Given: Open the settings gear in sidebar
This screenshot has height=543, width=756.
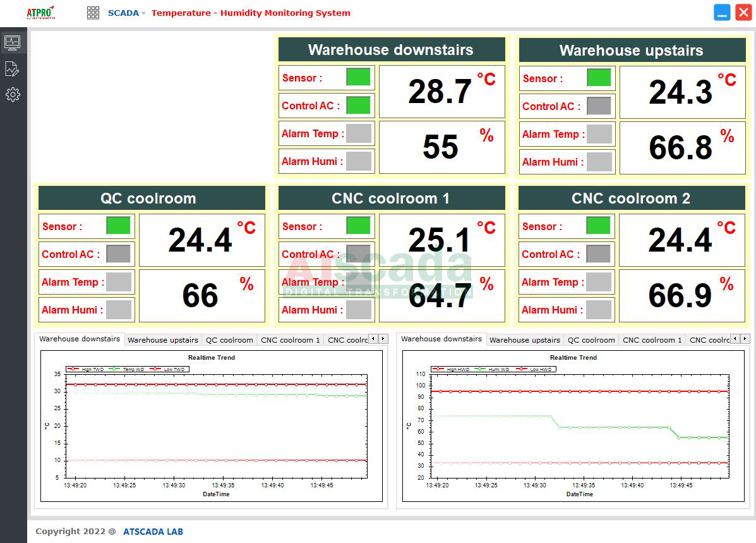Looking at the screenshot, I should coord(13,95).
